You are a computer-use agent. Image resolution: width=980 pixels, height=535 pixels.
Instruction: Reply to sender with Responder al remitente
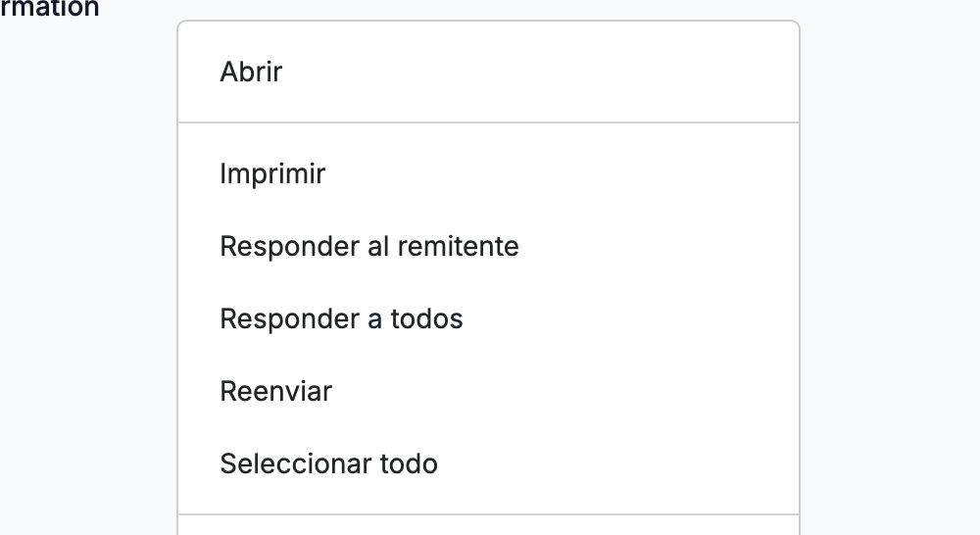[488, 246]
